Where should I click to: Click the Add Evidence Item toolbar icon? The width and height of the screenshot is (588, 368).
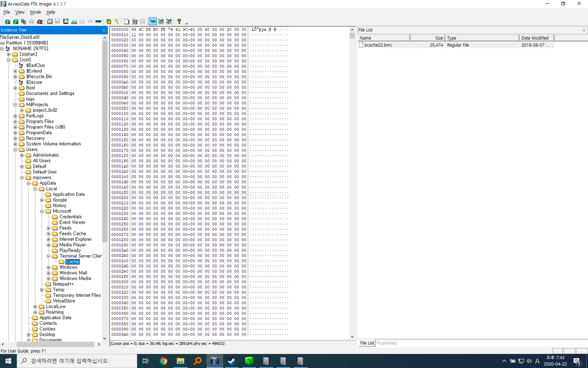[x=8, y=21]
